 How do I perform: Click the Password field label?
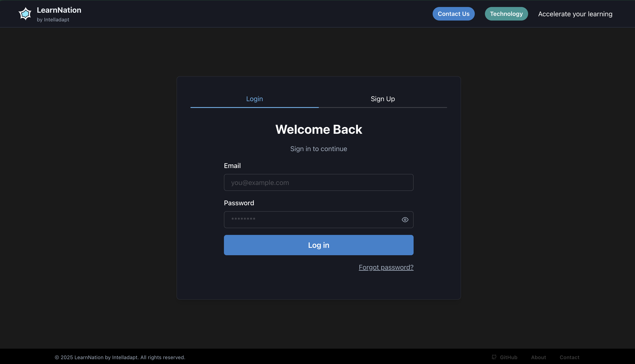pos(239,203)
